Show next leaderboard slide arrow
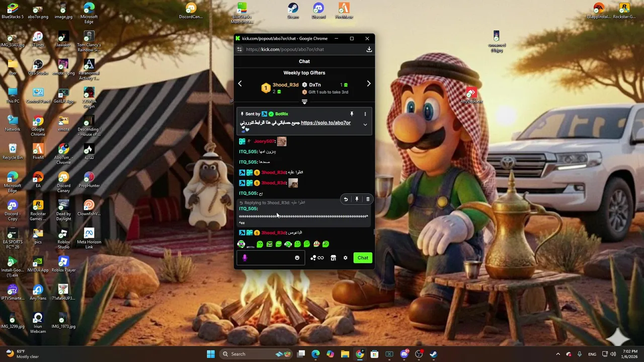The image size is (644, 362). tap(369, 84)
